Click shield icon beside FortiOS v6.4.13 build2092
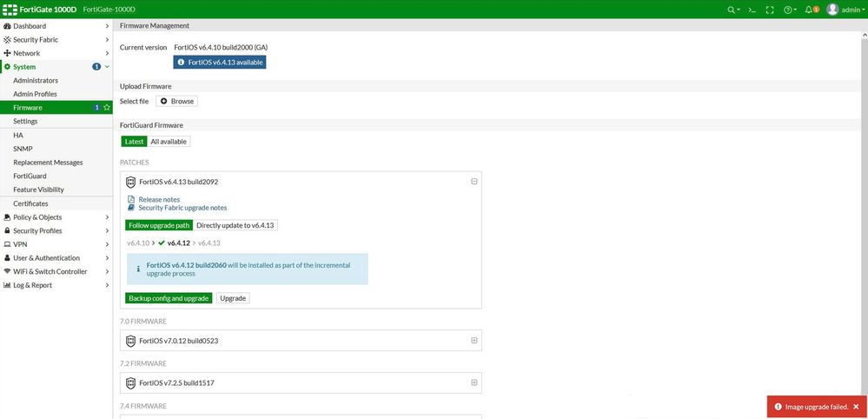The height and width of the screenshot is (419, 868). 130,182
